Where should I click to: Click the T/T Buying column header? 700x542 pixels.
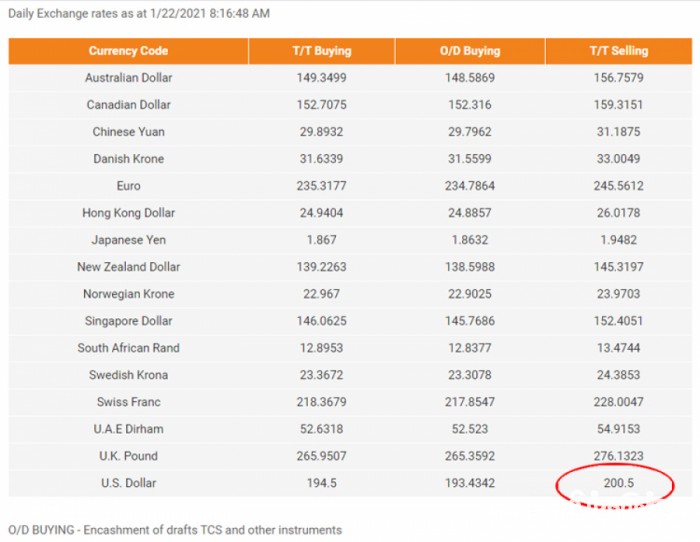tap(321, 51)
